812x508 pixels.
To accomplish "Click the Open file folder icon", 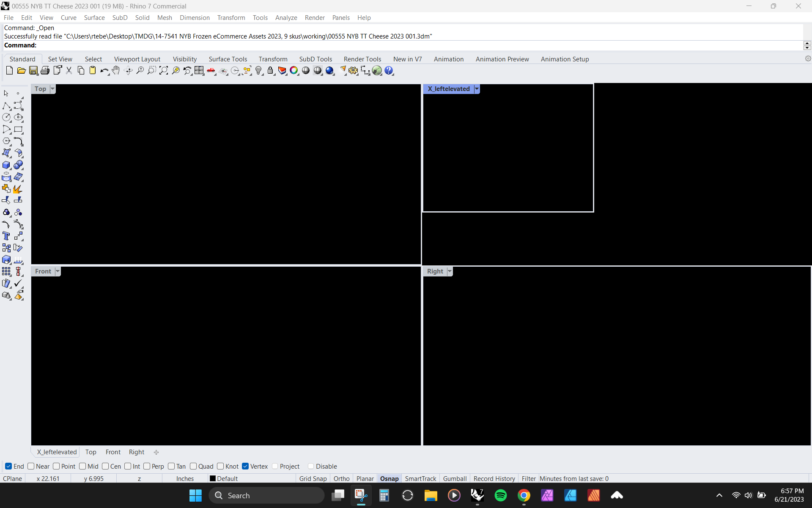I will (21, 71).
